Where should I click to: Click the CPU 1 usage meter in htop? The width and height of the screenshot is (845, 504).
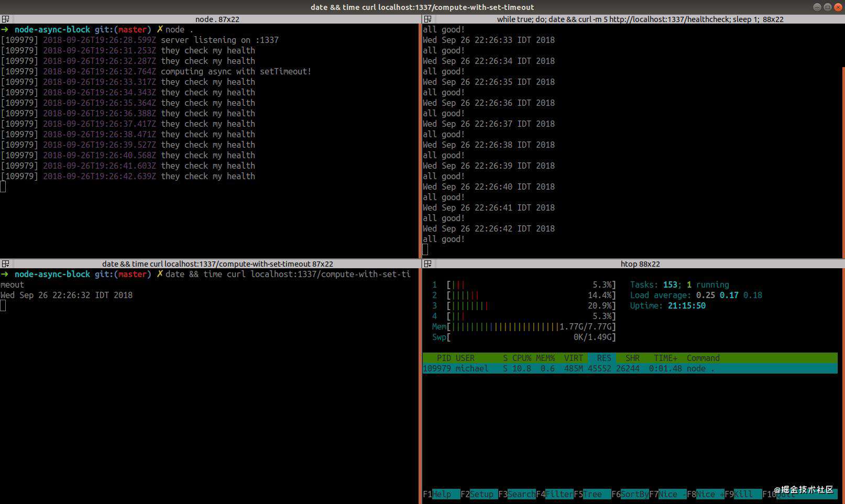point(524,284)
